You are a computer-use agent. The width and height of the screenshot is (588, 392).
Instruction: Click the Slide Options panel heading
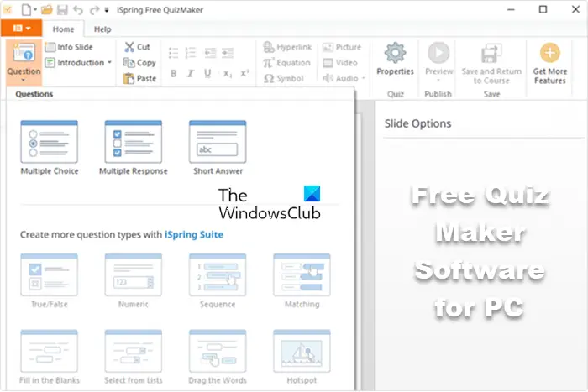click(x=417, y=123)
